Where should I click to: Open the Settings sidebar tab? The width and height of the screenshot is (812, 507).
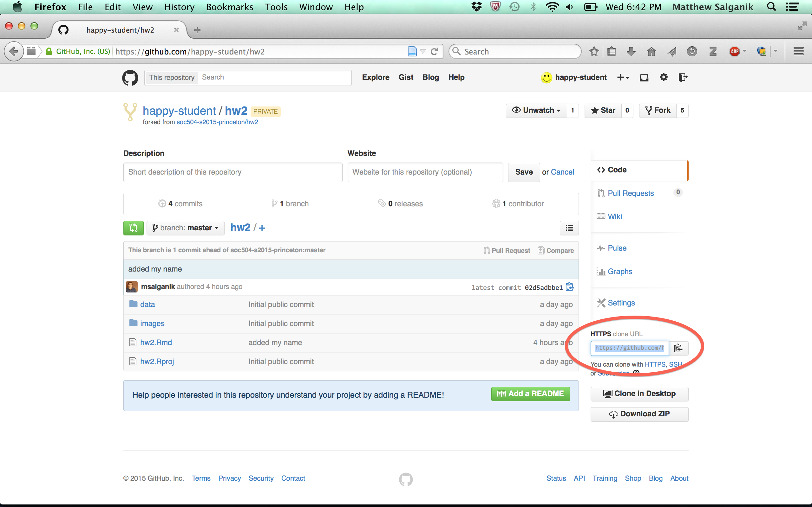621,303
